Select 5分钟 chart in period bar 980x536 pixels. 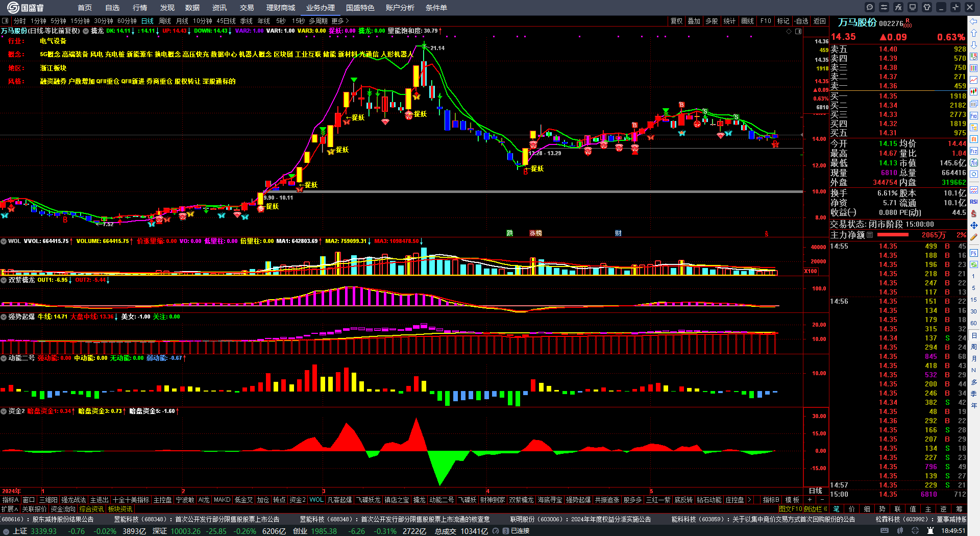[58, 21]
